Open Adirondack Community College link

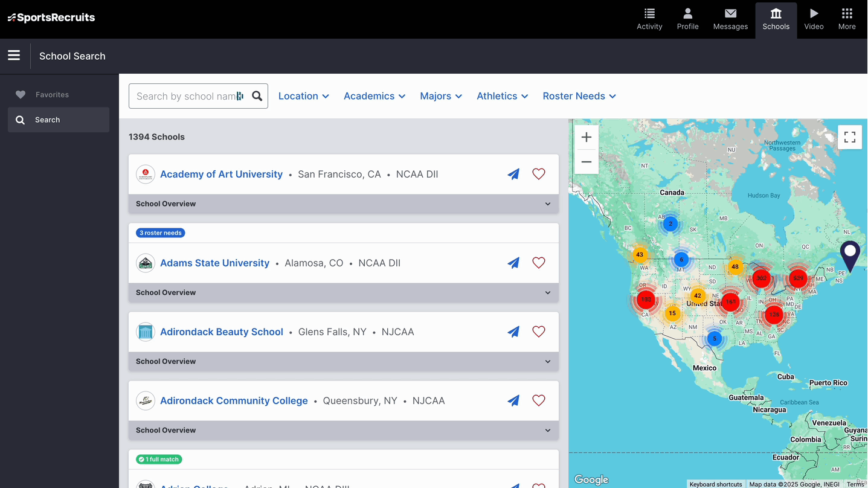(234, 400)
